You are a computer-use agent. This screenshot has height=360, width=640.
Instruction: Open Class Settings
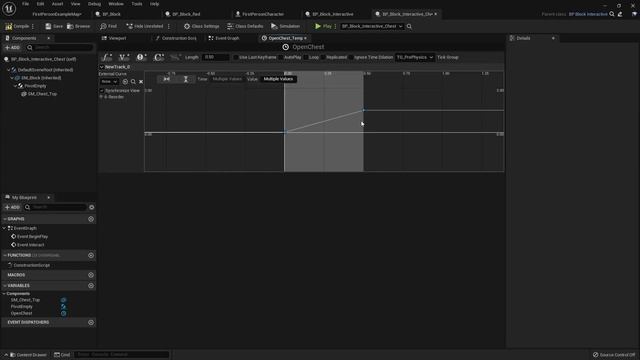pyautogui.click(x=201, y=26)
